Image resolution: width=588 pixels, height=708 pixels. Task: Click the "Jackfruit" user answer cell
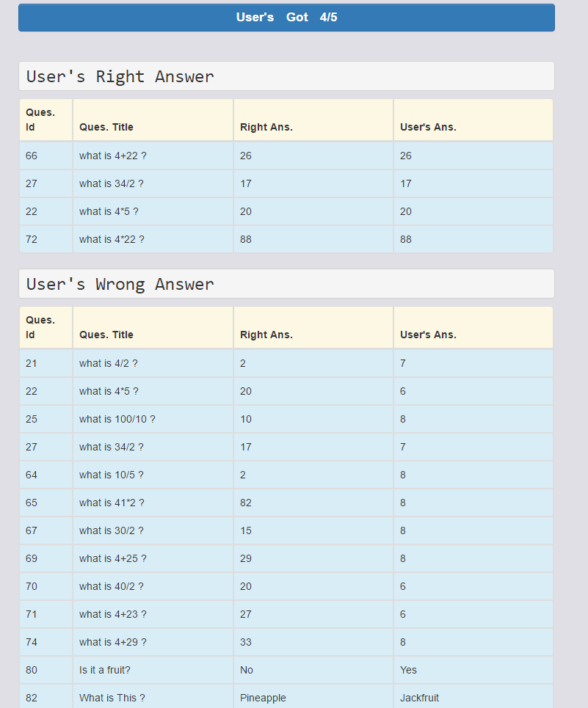(419, 698)
